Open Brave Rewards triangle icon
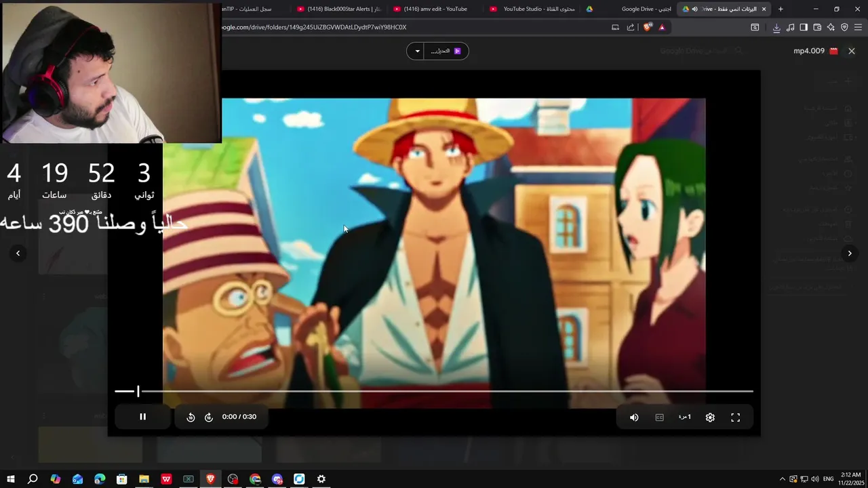The width and height of the screenshot is (868, 488). pos(662,27)
